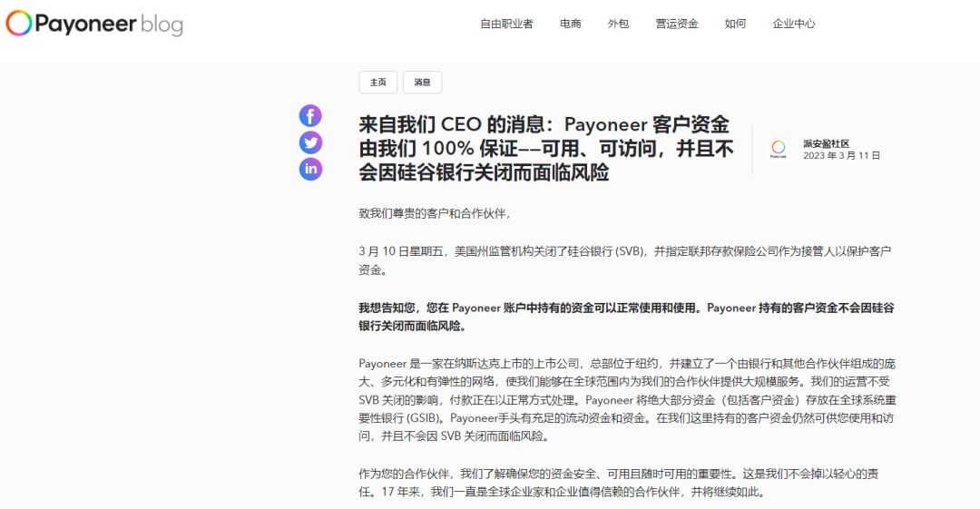The height and width of the screenshot is (509, 980).
Task: Click 如何 in the navigation bar
Action: click(x=735, y=24)
